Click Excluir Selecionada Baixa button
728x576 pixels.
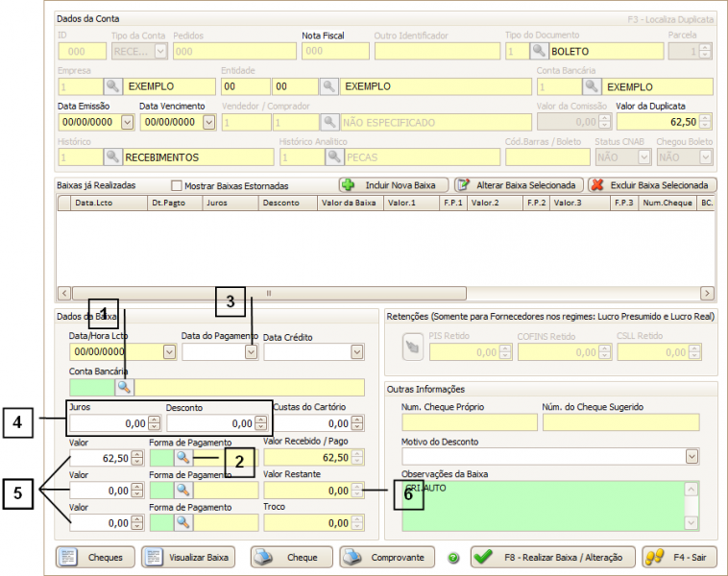point(651,184)
